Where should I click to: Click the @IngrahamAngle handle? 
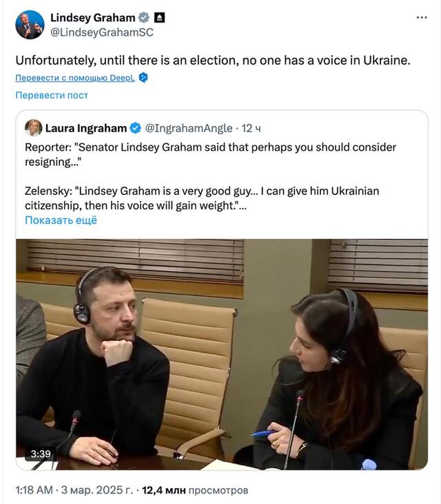point(189,128)
